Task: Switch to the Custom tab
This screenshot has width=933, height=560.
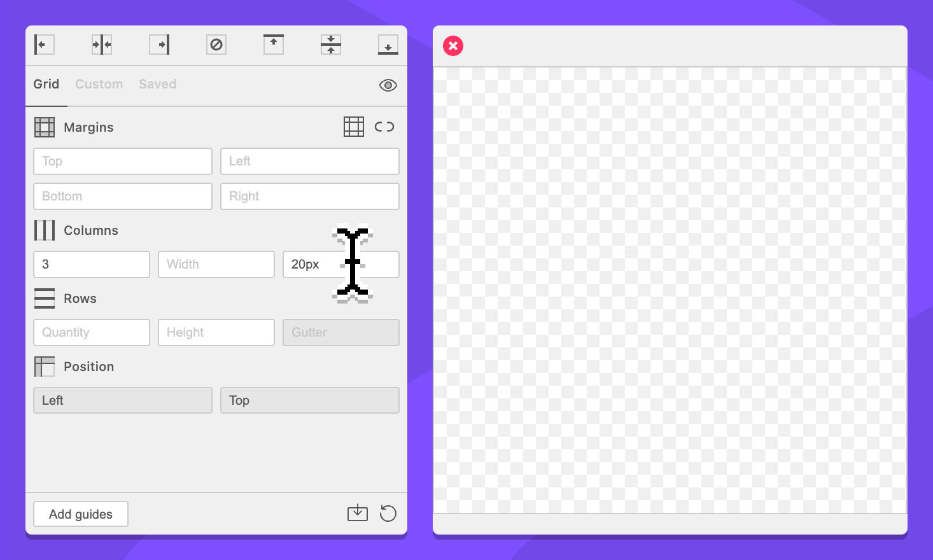Action: tap(99, 84)
